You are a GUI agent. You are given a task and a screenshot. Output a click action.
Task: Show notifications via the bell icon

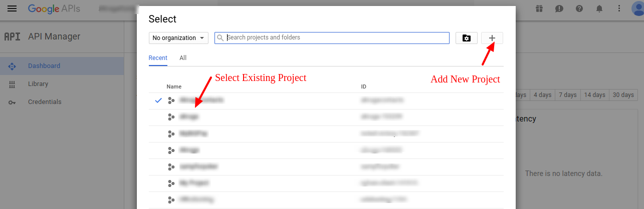599,9
